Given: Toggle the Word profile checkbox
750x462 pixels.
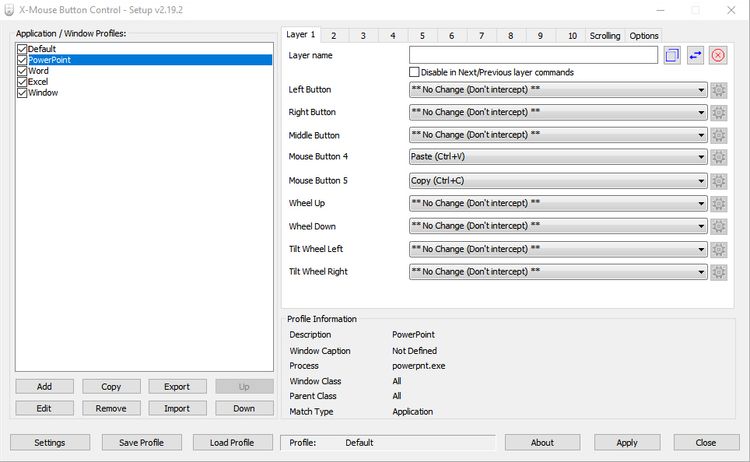Looking at the screenshot, I should tap(22, 71).
